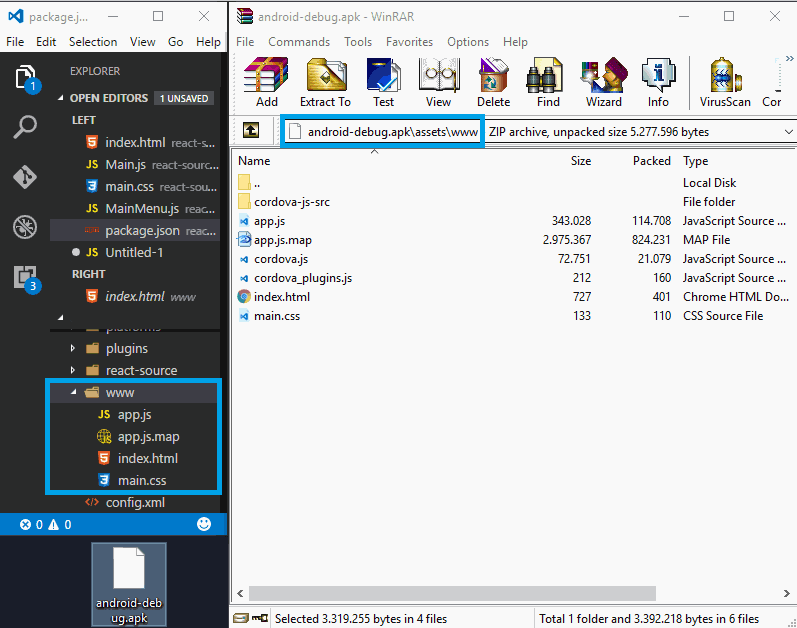797x628 pixels.
Task: Click the View file toolbar icon
Action: point(439,82)
